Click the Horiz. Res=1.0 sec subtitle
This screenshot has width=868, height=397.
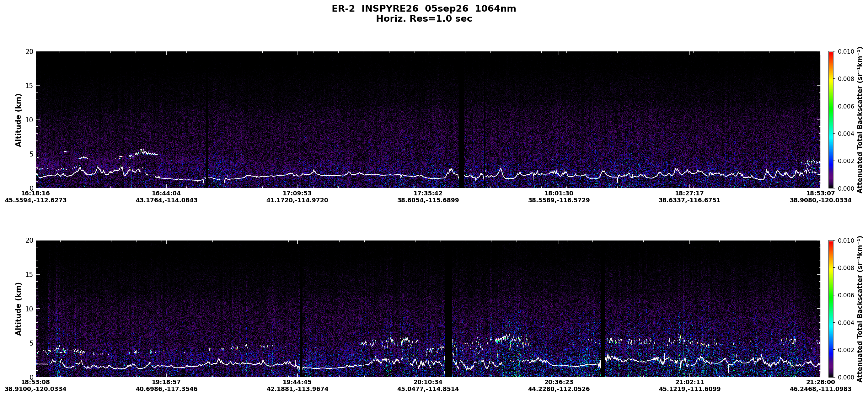click(x=424, y=19)
